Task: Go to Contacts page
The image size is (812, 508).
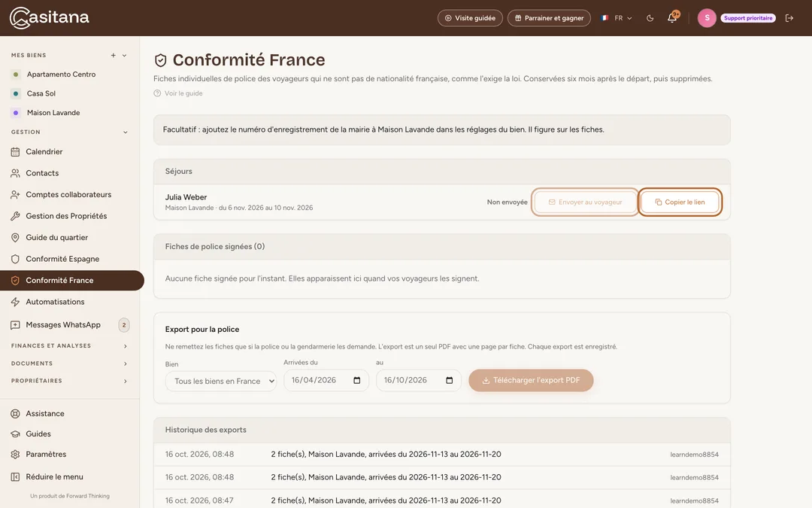Action: coord(70,173)
